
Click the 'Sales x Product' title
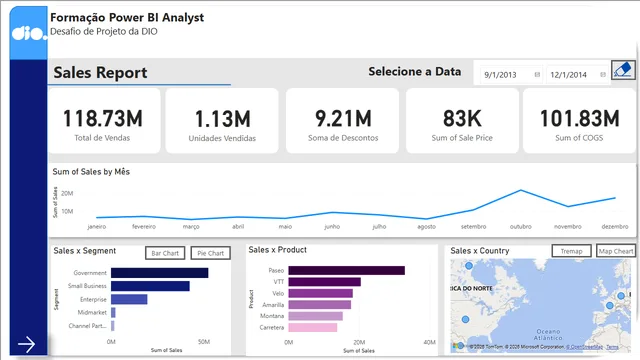(x=278, y=250)
